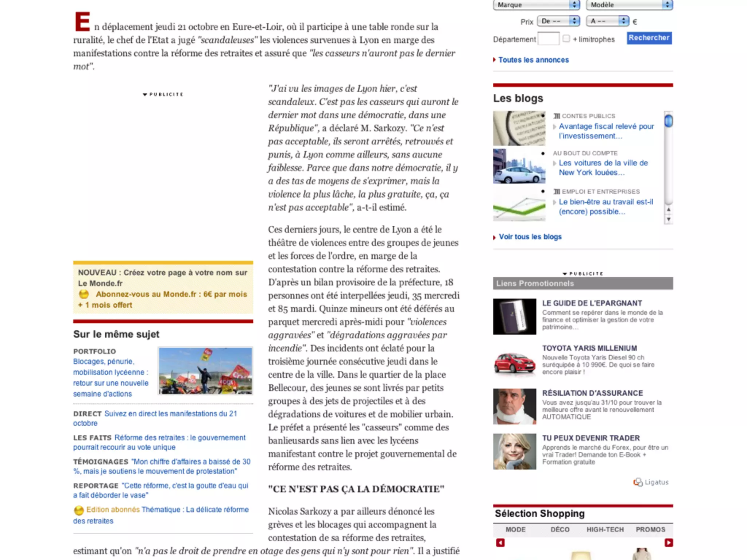Click the left red shopping carousel arrow

500,542
